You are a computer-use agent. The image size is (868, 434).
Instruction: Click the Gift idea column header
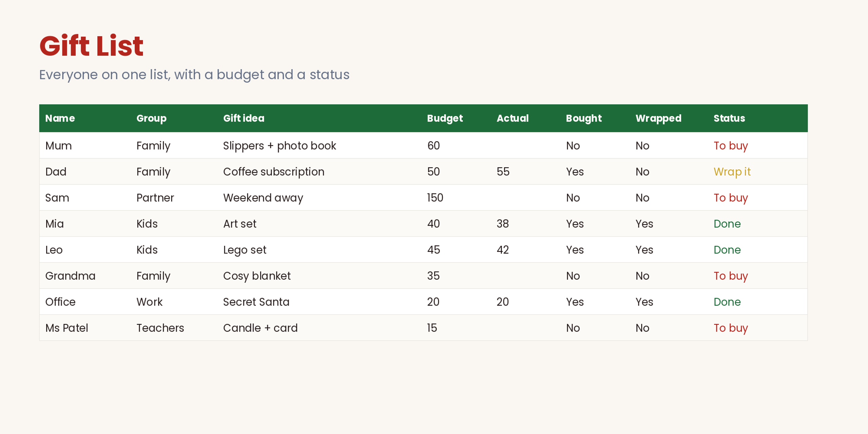point(244,118)
